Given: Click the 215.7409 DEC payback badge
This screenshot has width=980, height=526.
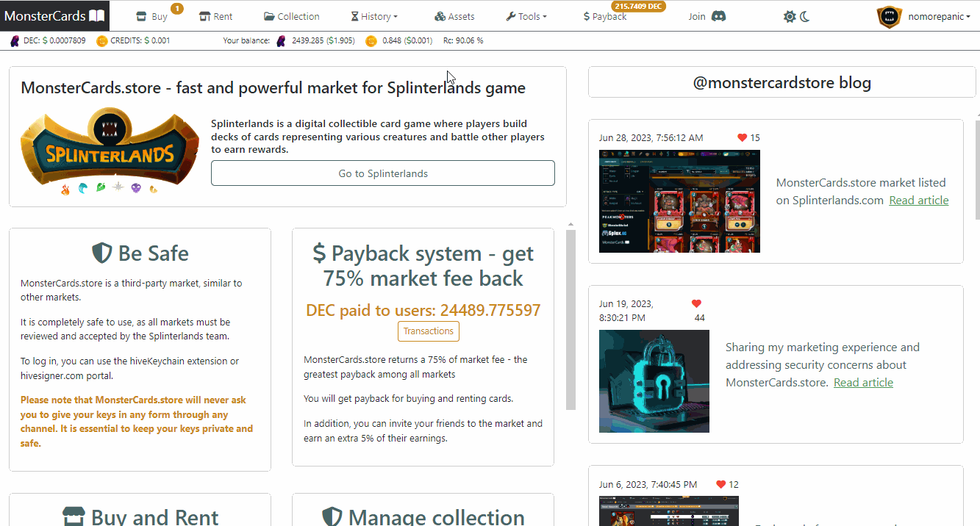Looking at the screenshot, I should [638, 6].
